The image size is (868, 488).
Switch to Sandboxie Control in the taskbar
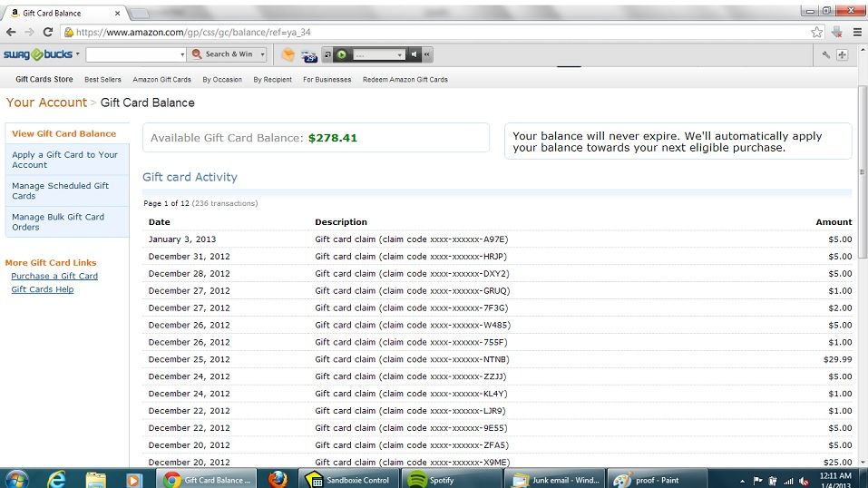click(348, 480)
